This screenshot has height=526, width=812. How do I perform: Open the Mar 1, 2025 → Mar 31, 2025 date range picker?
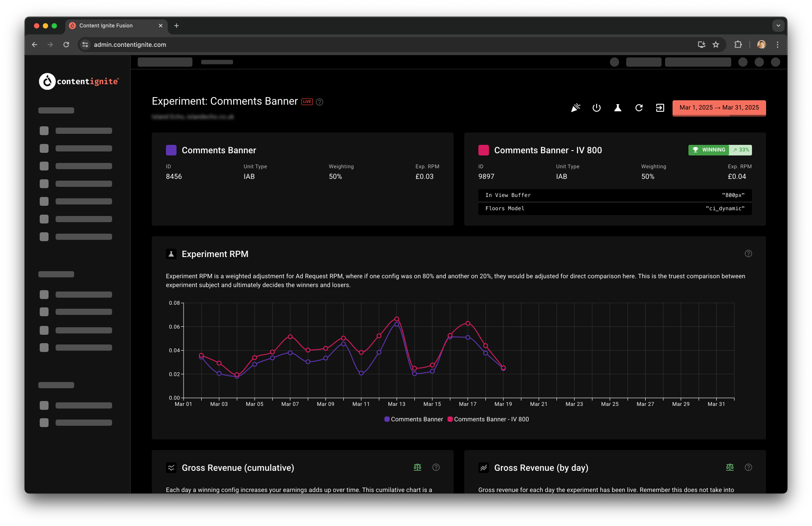[719, 108]
